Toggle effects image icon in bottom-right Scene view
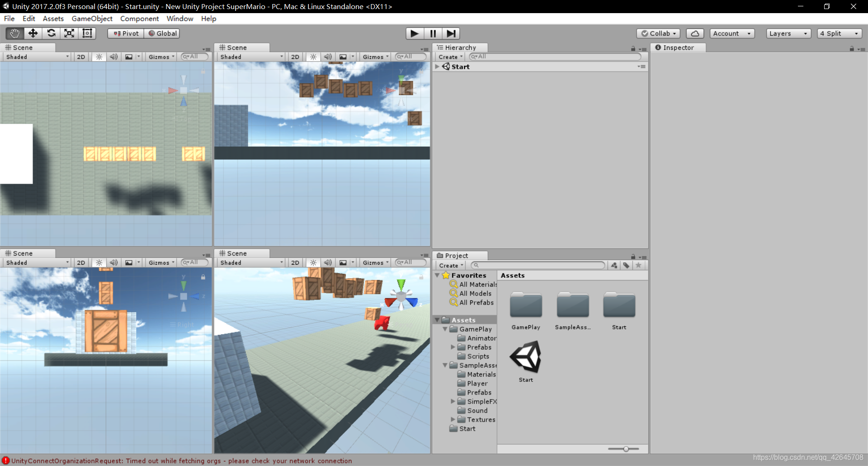The width and height of the screenshot is (868, 466). coord(343,263)
